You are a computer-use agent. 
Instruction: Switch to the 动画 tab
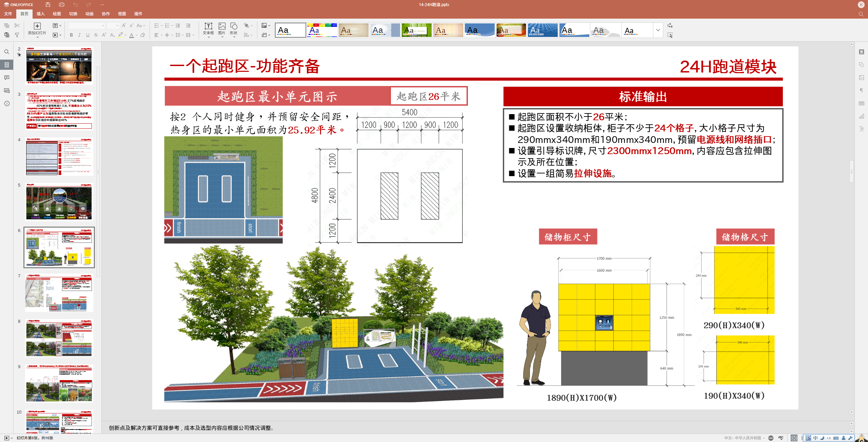[90, 14]
